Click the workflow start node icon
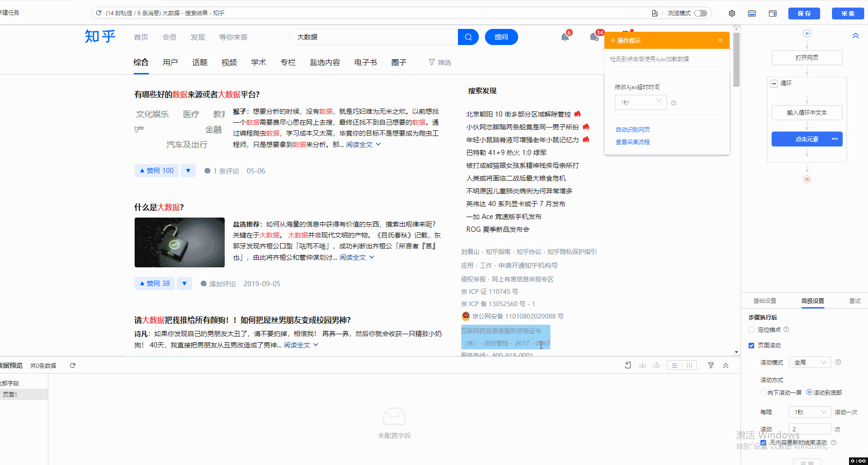The height and width of the screenshot is (465, 868). point(807,34)
